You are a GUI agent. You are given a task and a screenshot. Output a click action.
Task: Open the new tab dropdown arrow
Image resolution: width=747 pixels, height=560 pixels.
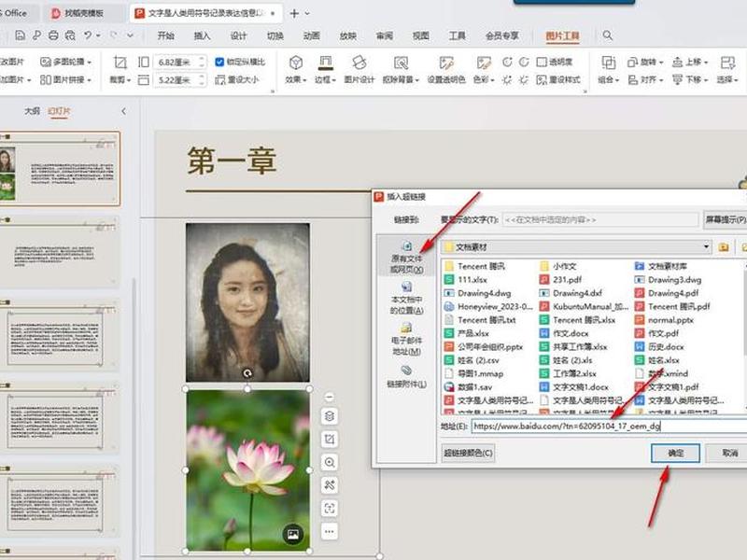coord(307,13)
